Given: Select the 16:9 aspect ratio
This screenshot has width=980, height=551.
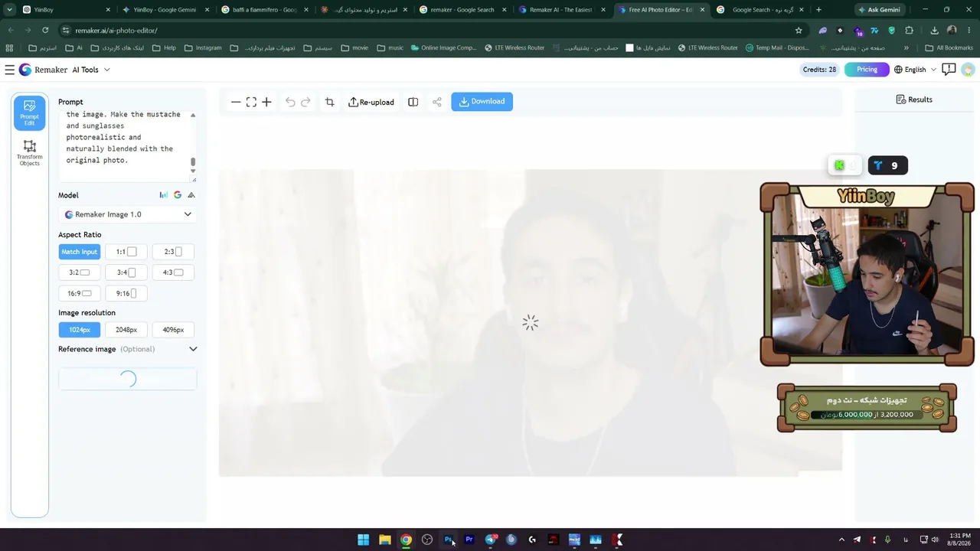Looking at the screenshot, I should click(x=80, y=293).
